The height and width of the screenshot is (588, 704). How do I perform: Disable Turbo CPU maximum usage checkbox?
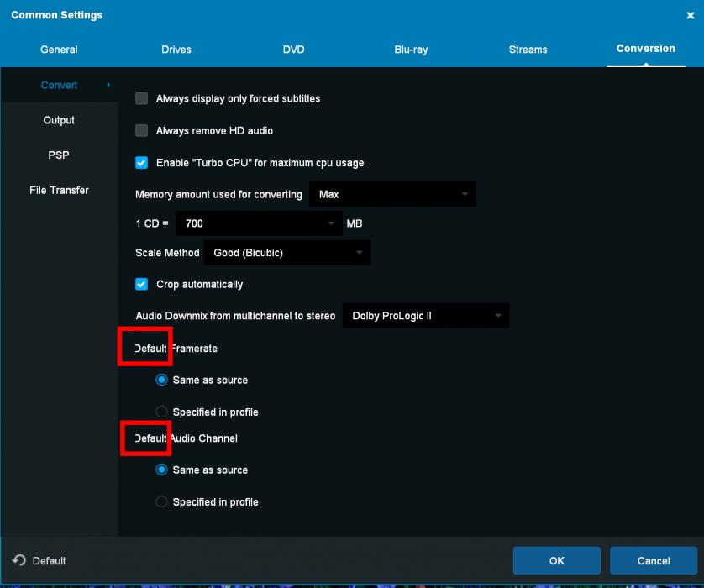[x=142, y=163]
